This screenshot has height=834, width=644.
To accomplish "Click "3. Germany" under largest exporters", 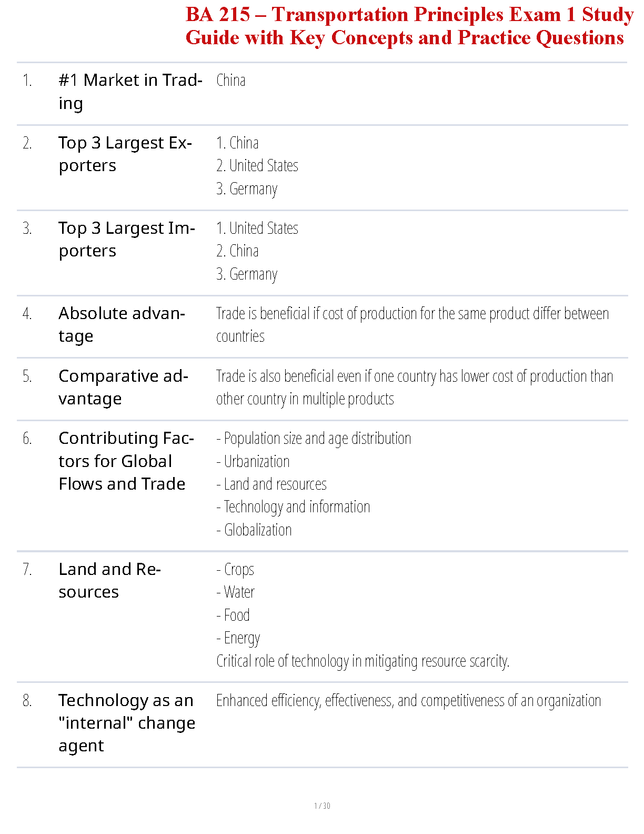I will [x=247, y=188].
